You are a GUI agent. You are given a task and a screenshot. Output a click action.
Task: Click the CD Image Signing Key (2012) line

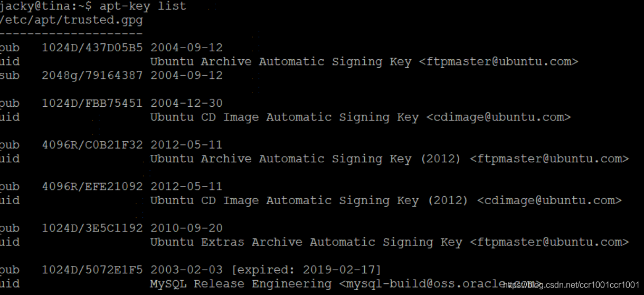pyautogui.click(x=386, y=201)
